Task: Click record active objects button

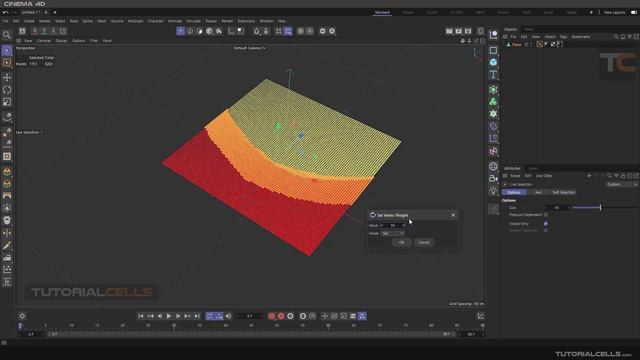Action: (x=271, y=316)
